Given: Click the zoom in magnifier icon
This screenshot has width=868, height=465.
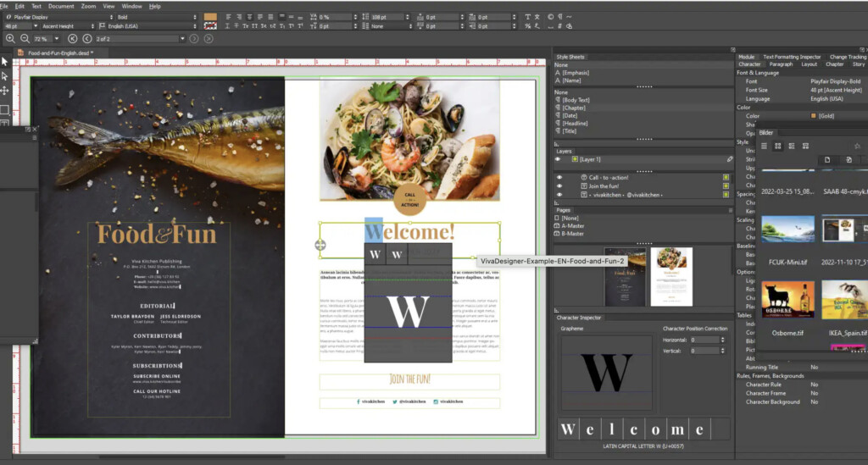Looking at the screenshot, I should (10, 39).
